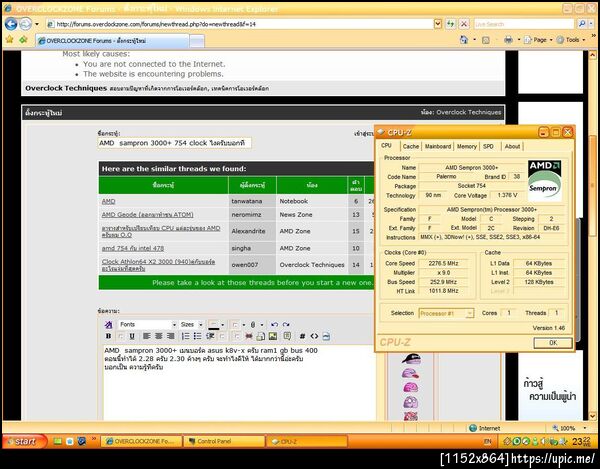
Task: Go back with the IE Back arrow
Action: coord(11,24)
